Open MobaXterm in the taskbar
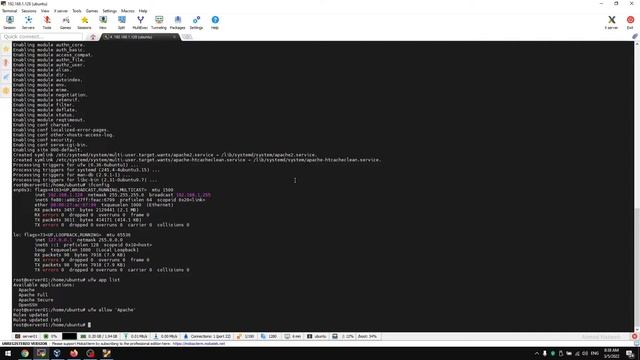Viewport: 640px width, 360px height. pos(41,353)
